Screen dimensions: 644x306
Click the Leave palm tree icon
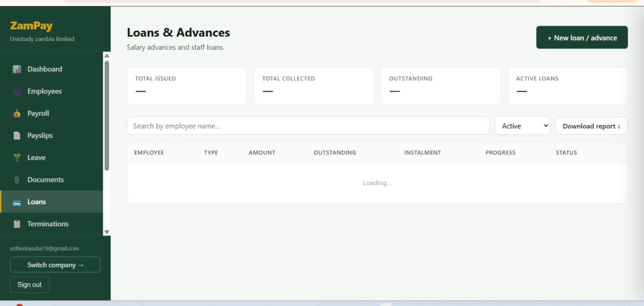17,158
